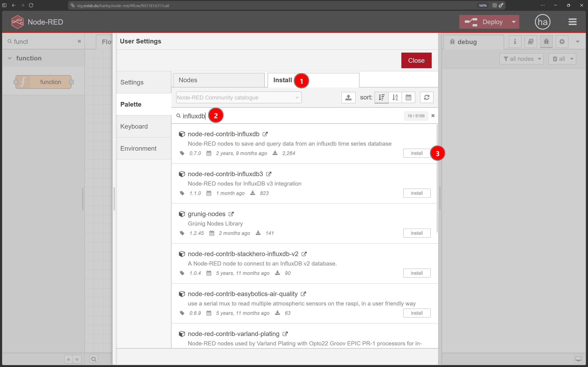
Task: Click the node-red-contrib-influxdb module title
Action: 223,134
